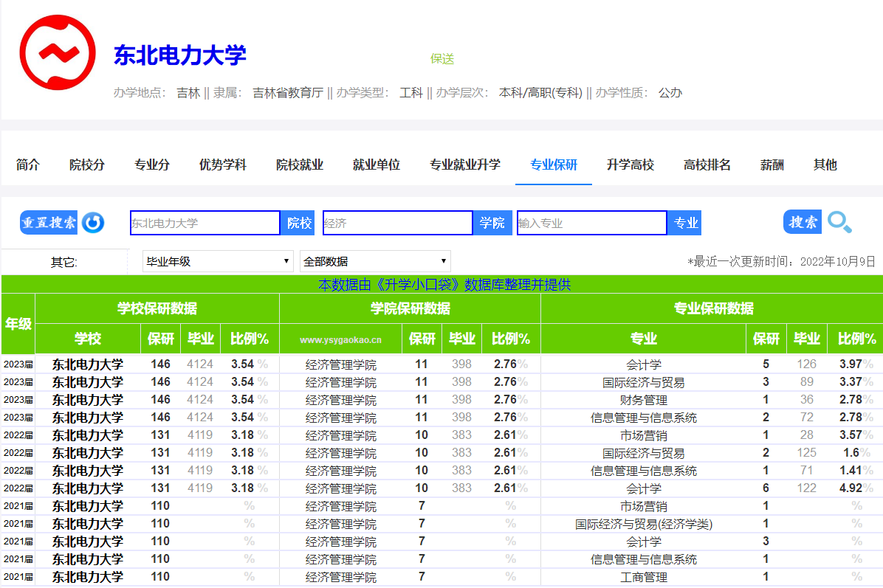Click the 3.97 ratio value for 会计学

851,364
